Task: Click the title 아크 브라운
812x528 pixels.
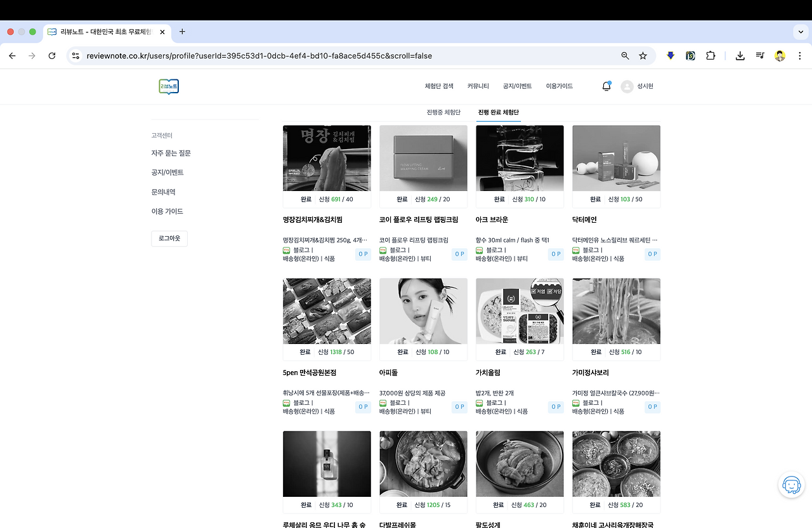Action: (492, 220)
